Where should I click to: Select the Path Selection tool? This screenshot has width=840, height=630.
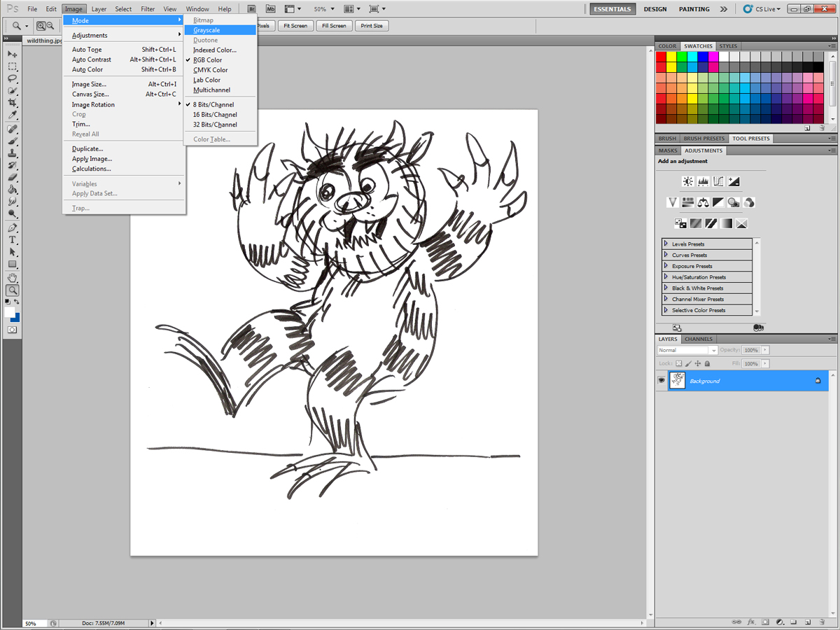point(13,252)
